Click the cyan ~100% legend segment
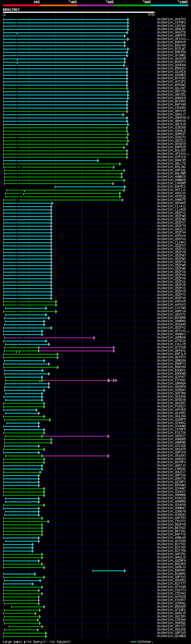The image size is (191, 644). 170,5
